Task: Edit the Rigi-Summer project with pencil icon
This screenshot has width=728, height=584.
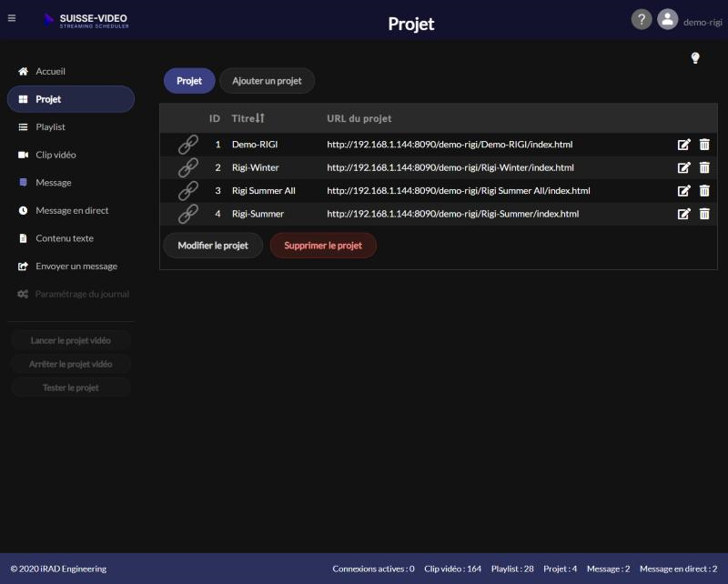Action: pos(684,214)
